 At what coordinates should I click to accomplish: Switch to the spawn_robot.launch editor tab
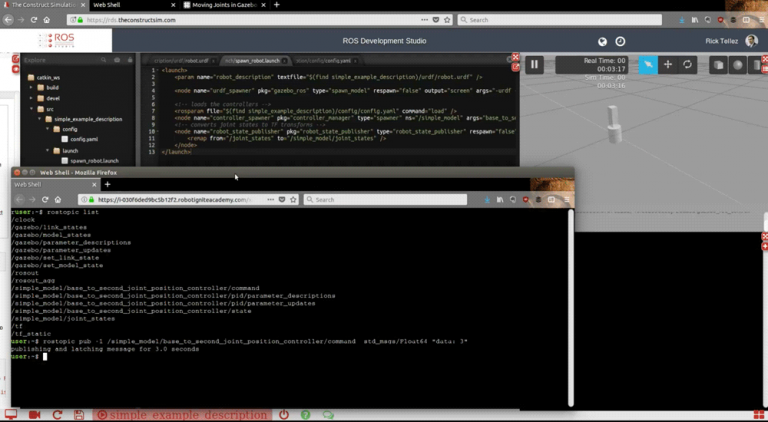[x=252, y=61]
